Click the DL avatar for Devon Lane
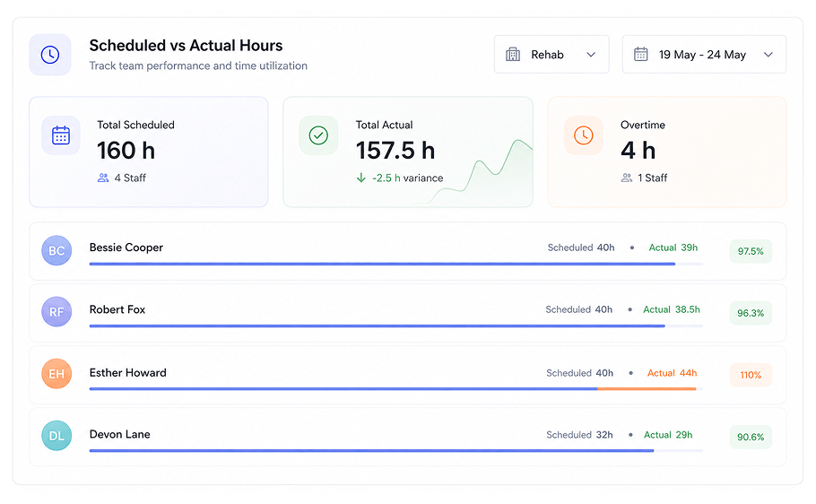The height and width of the screenshot is (504, 816). (56, 436)
